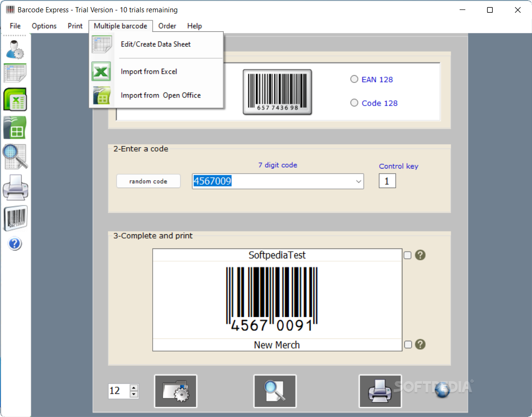Open the user settings icon in sidebar

(15, 49)
